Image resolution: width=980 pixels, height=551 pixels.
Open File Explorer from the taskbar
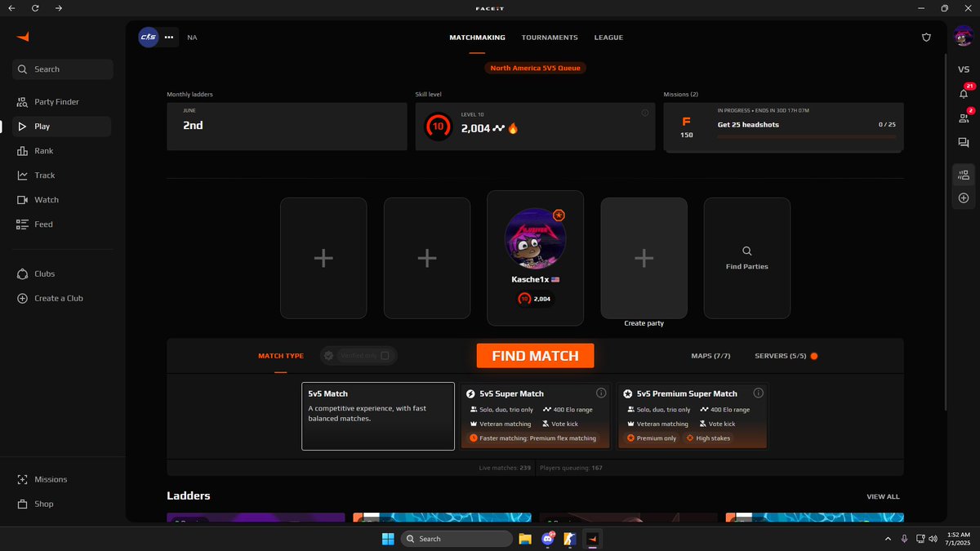click(x=525, y=539)
